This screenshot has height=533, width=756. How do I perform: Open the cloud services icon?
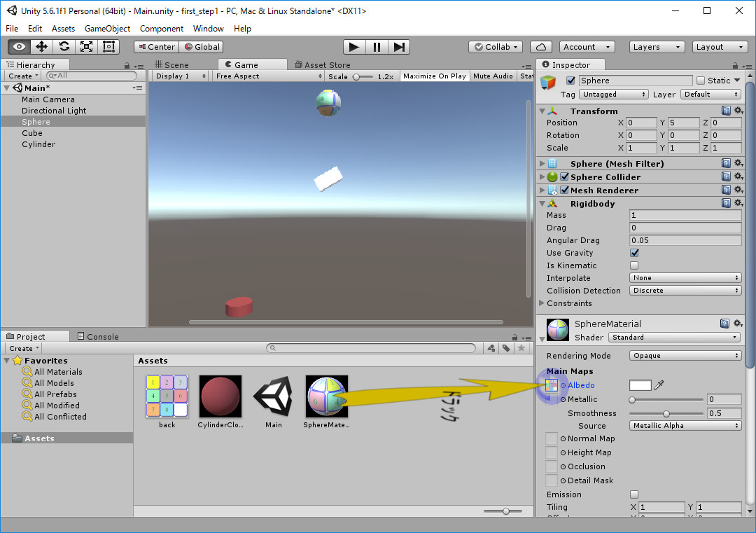[540, 47]
